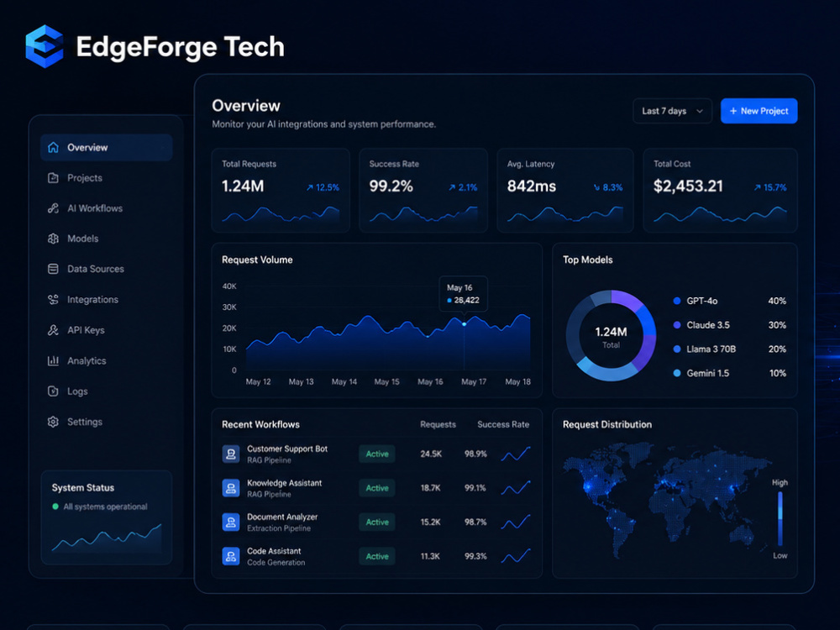Click the Overview home icon in sidebar

pyautogui.click(x=53, y=147)
